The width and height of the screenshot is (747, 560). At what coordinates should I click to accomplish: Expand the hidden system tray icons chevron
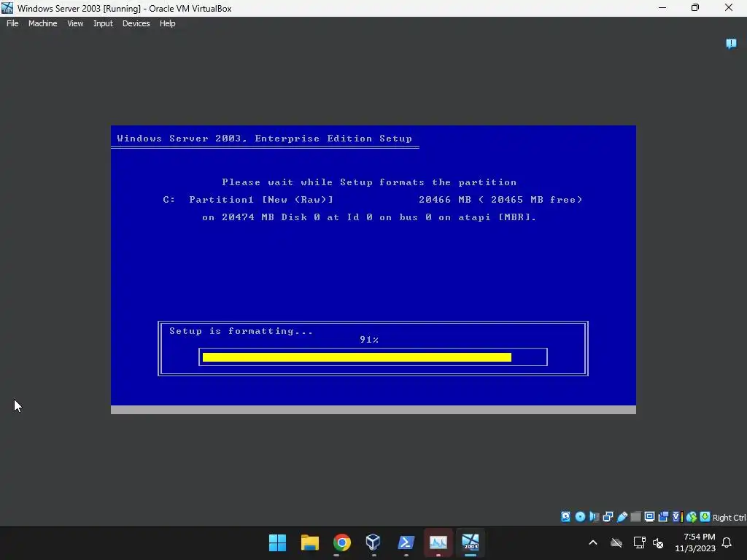(x=593, y=542)
